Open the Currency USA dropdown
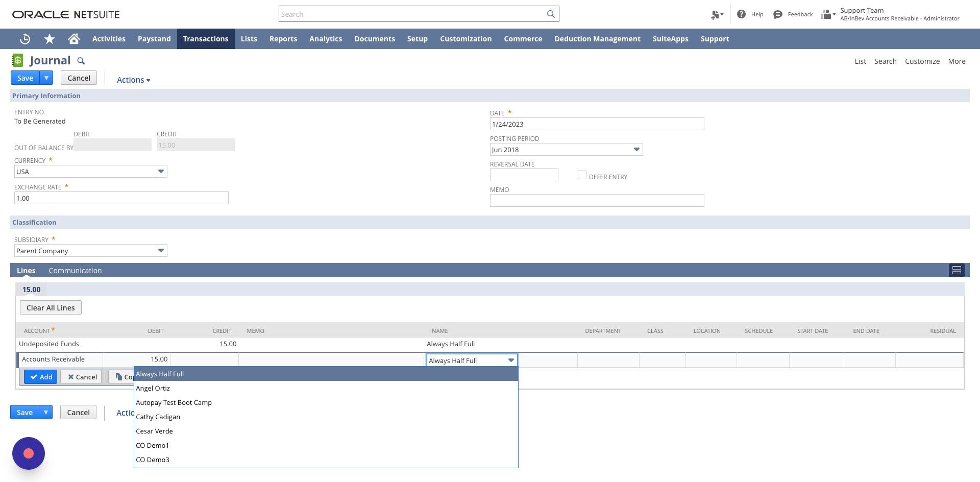The width and height of the screenshot is (980, 482). click(x=161, y=172)
